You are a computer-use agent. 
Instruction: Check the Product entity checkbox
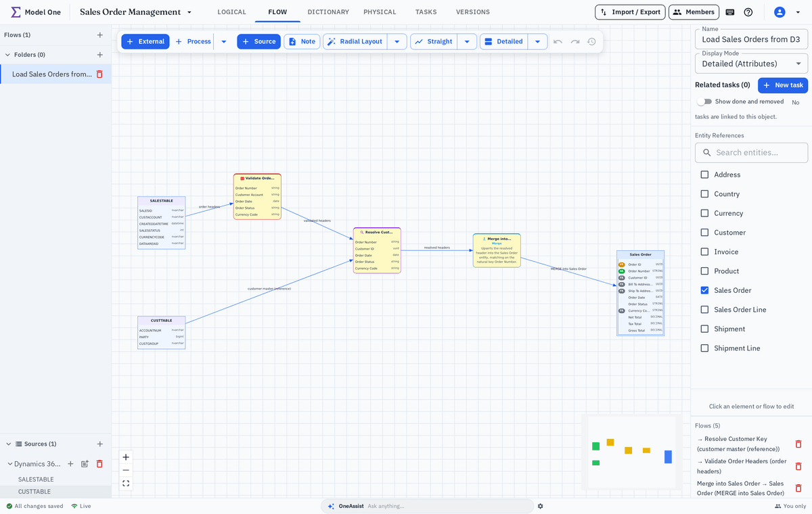(704, 271)
